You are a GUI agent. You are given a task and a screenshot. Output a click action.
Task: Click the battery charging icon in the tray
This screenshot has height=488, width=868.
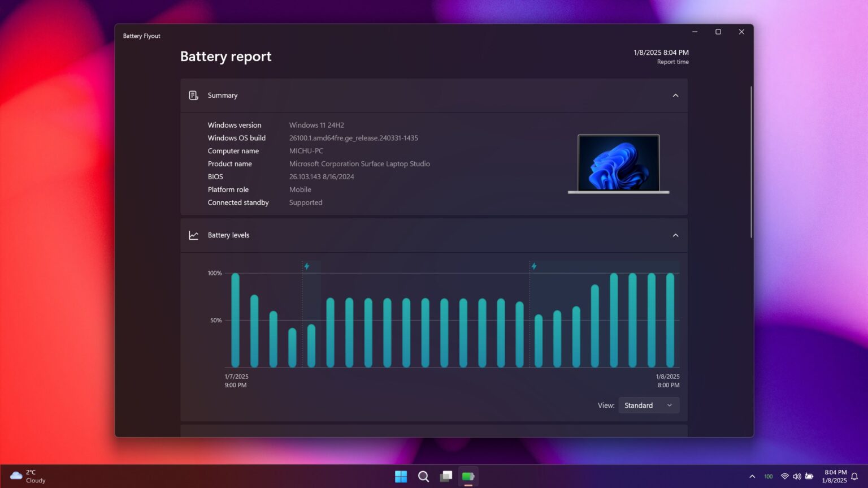point(809,476)
